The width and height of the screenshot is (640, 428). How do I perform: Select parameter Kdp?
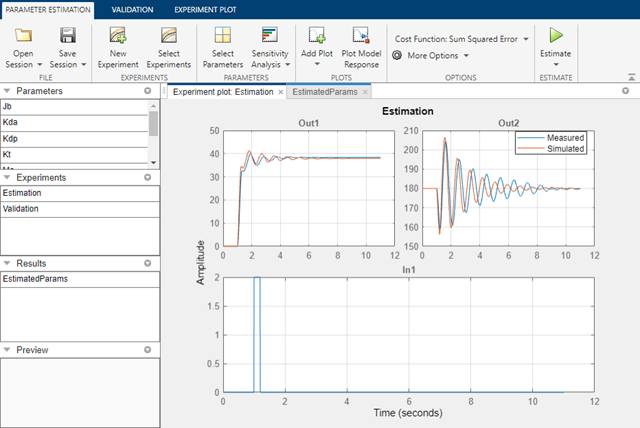[74, 139]
